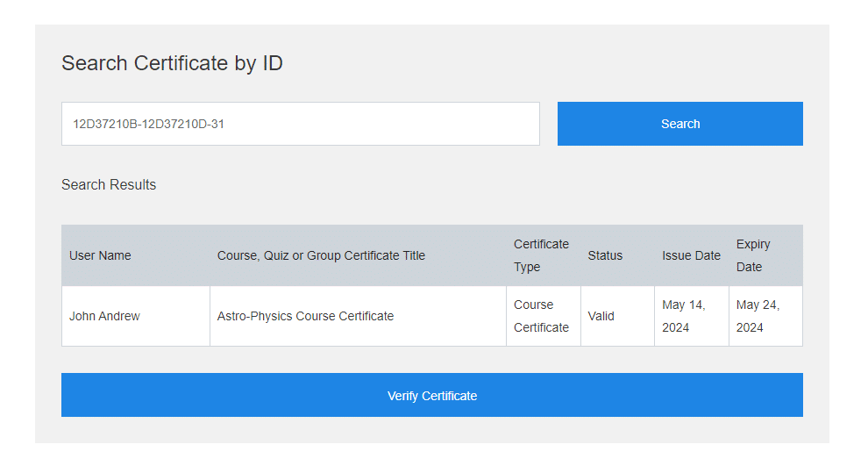Screen dimensions: 868x466
Task: Select the John Andrew name cell
Action: point(136,316)
